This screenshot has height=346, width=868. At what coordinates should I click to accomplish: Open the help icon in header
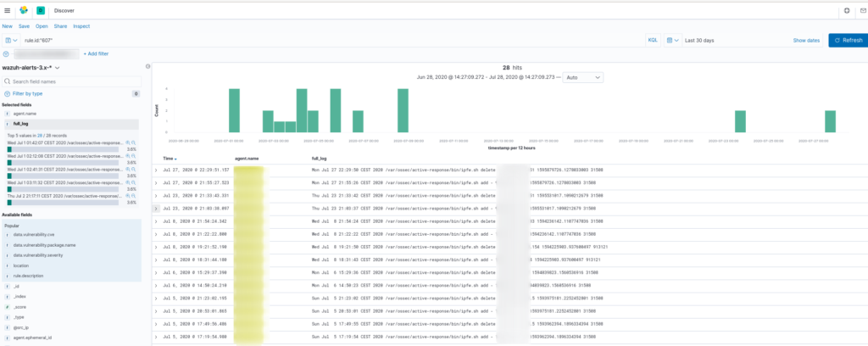[847, 10]
